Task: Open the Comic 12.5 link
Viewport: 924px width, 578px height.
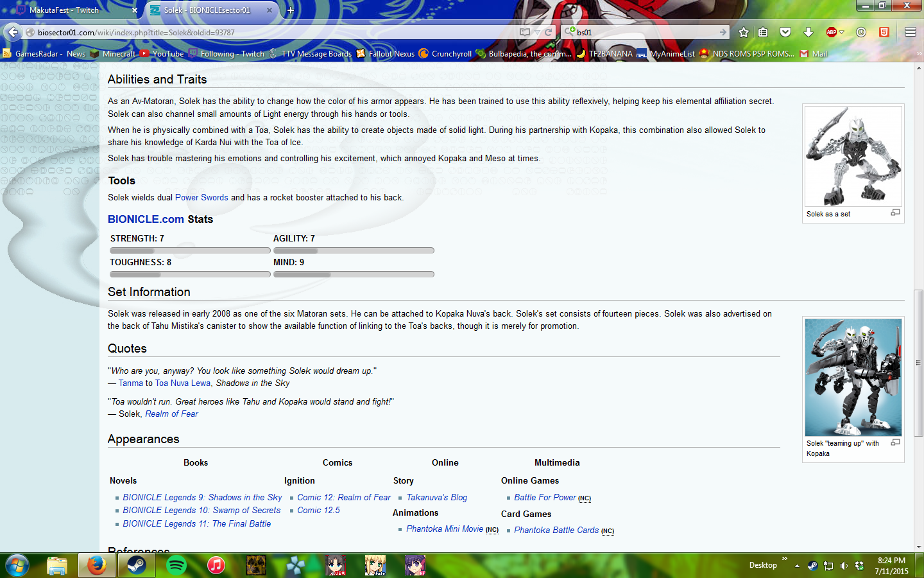Action: 318,510
